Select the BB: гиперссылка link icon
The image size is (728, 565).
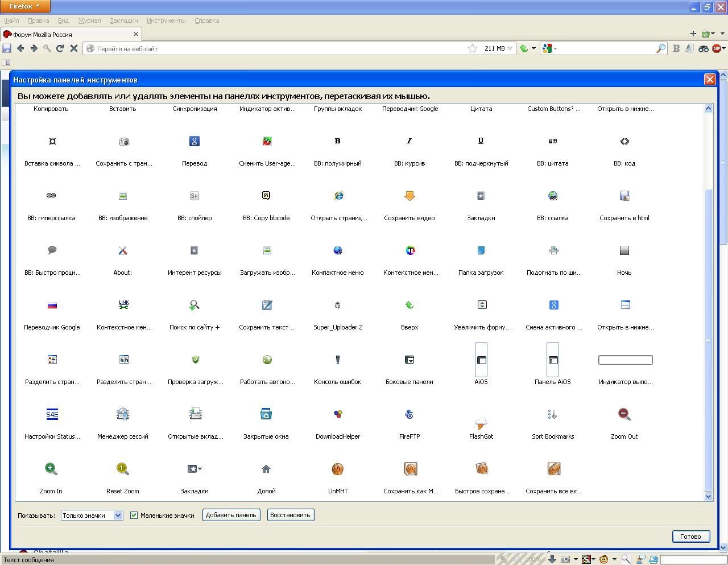[51, 196]
